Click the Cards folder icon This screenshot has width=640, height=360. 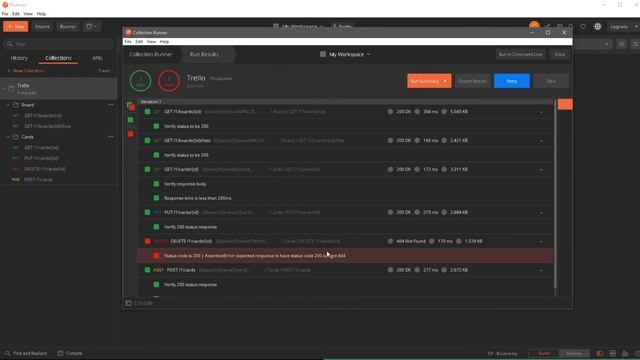[x=16, y=137]
